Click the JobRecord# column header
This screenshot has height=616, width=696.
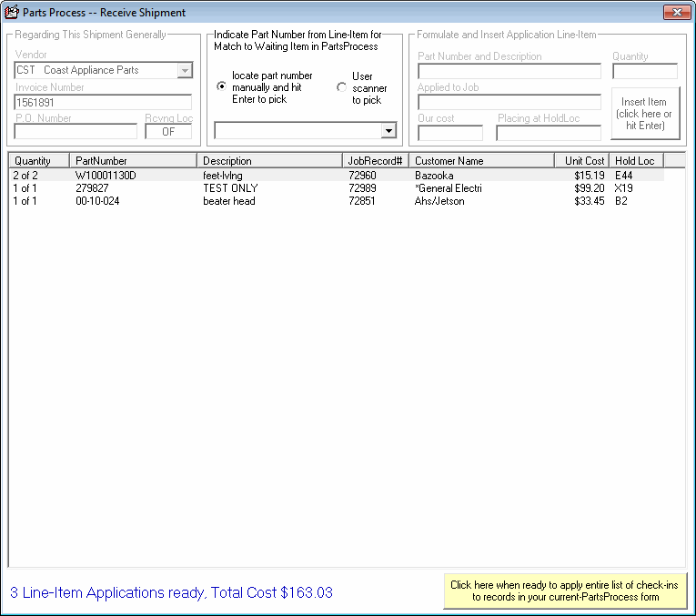coord(375,161)
